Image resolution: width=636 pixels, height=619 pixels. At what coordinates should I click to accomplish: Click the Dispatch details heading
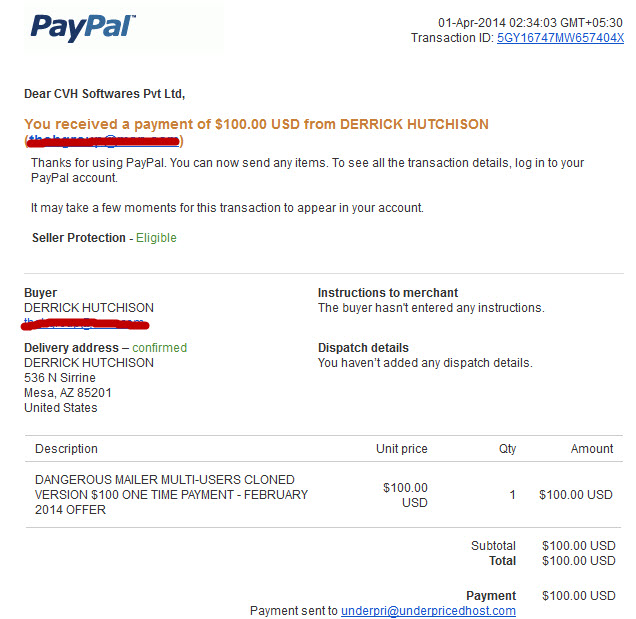[363, 348]
